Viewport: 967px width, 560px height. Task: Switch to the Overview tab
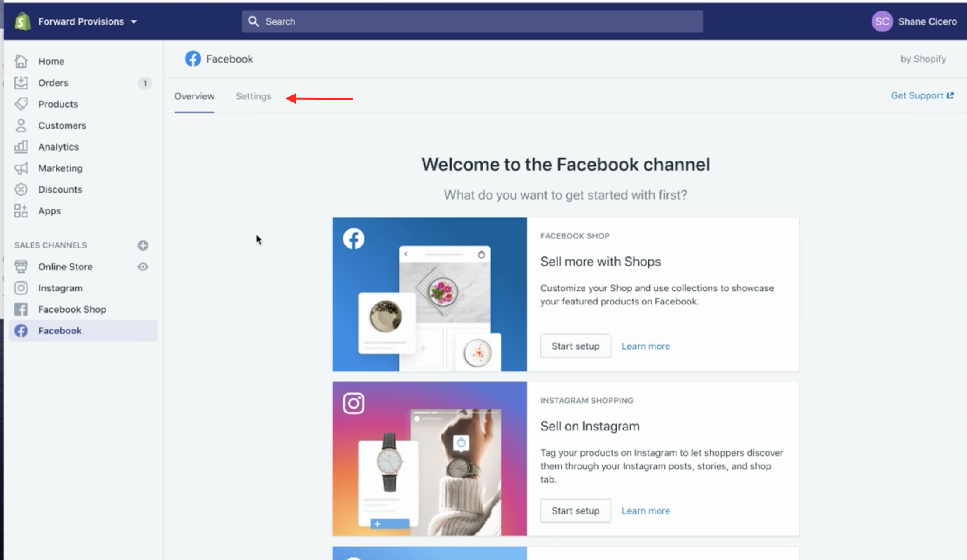[194, 96]
